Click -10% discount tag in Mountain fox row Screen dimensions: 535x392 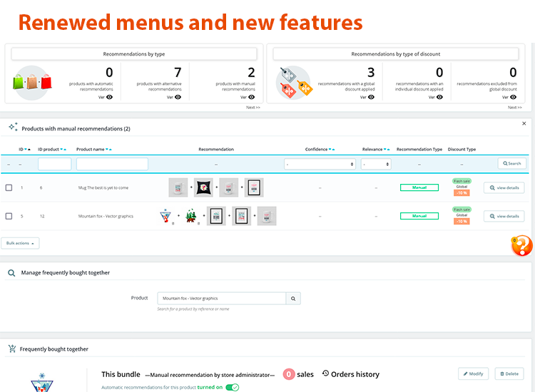point(462,221)
